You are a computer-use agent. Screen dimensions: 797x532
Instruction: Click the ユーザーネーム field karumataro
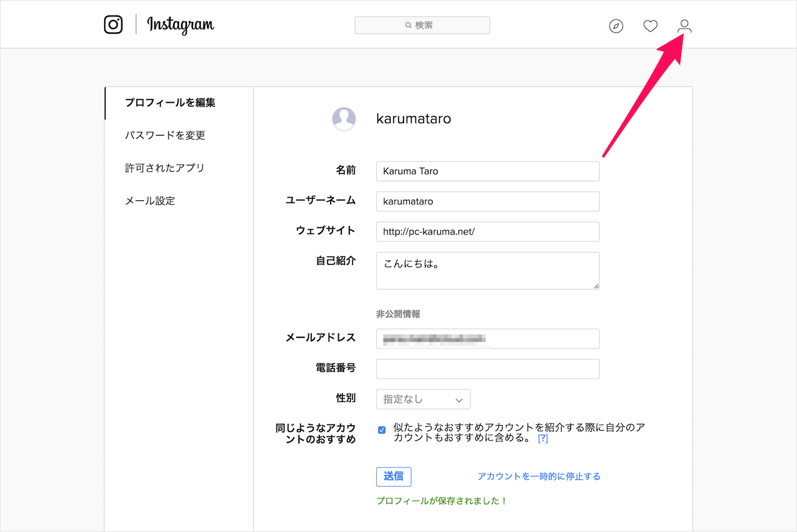coord(488,202)
